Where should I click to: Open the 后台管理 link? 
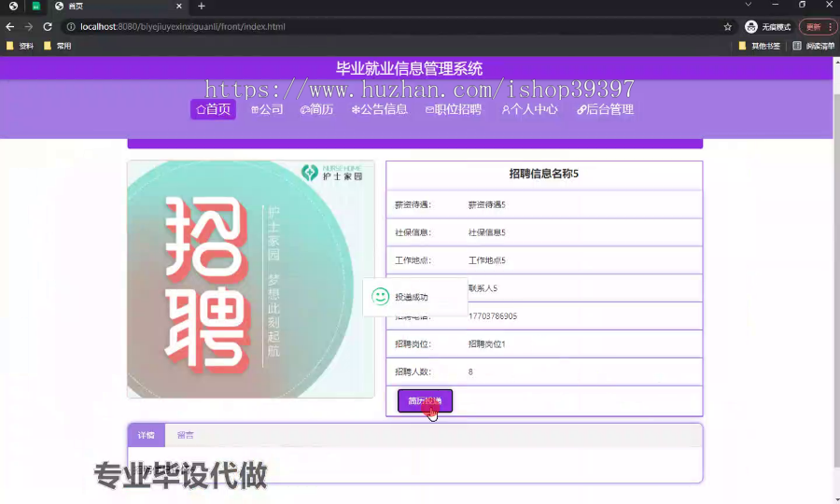point(606,109)
